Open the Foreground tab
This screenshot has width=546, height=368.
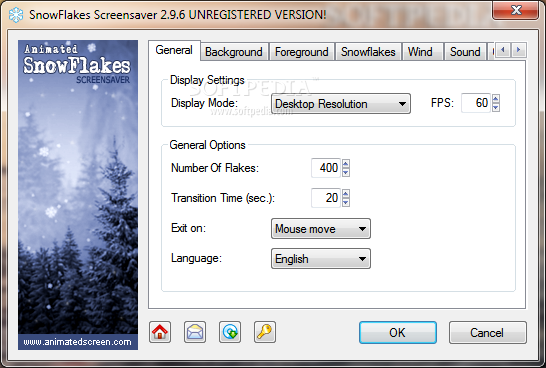pos(302,52)
